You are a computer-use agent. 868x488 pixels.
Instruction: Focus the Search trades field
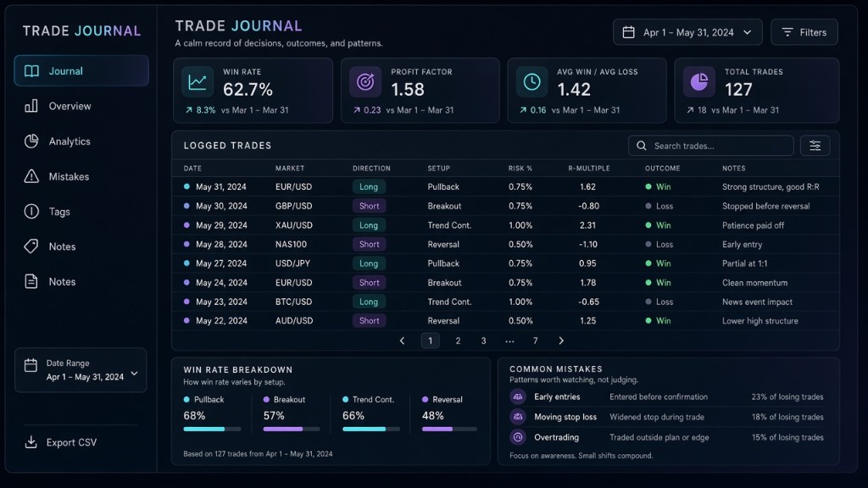click(x=711, y=146)
